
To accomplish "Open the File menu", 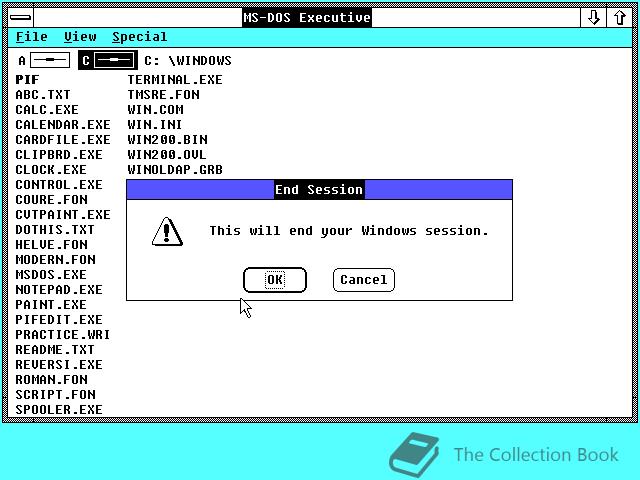I will [x=32, y=37].
